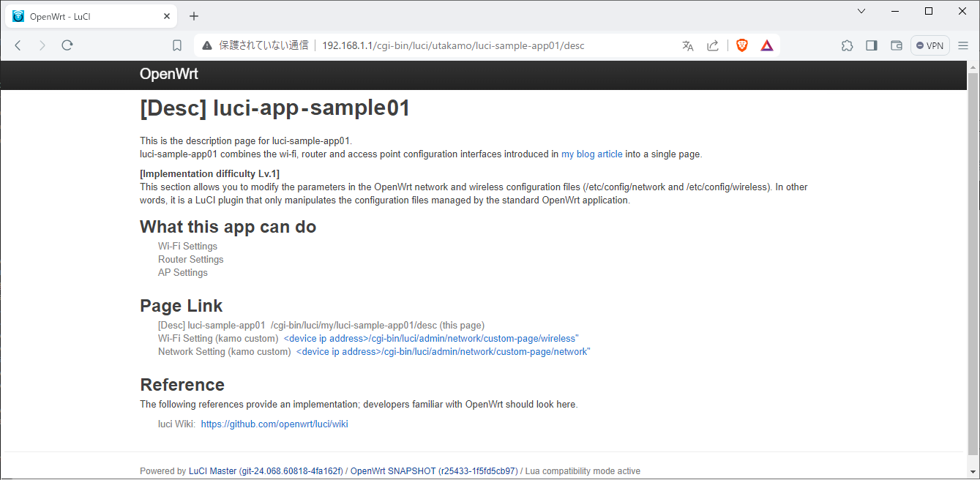The image size is (980, 480).
Task: Click the '[Implementation difficulty Lv.1]' text
Action: (x=209, y=173)
